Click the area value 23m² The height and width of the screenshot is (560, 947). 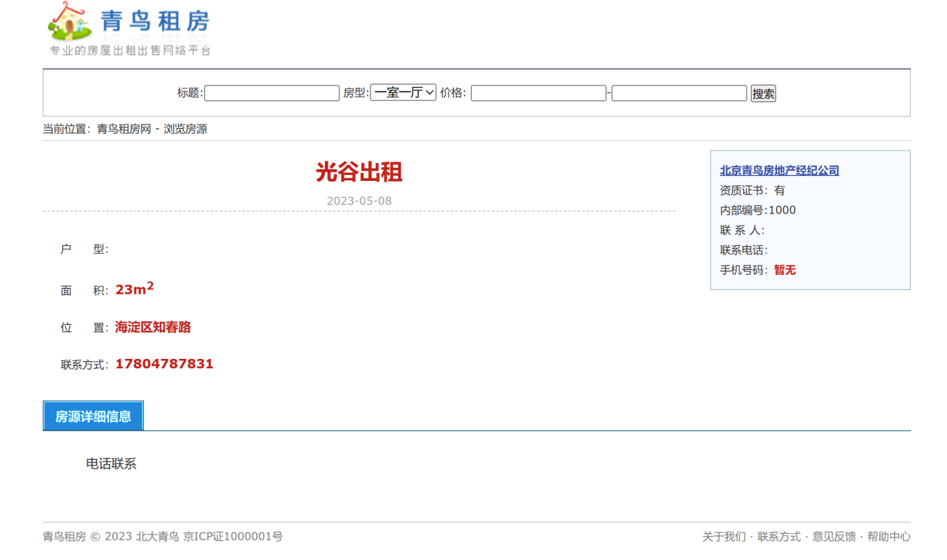[x=135, y=289]
